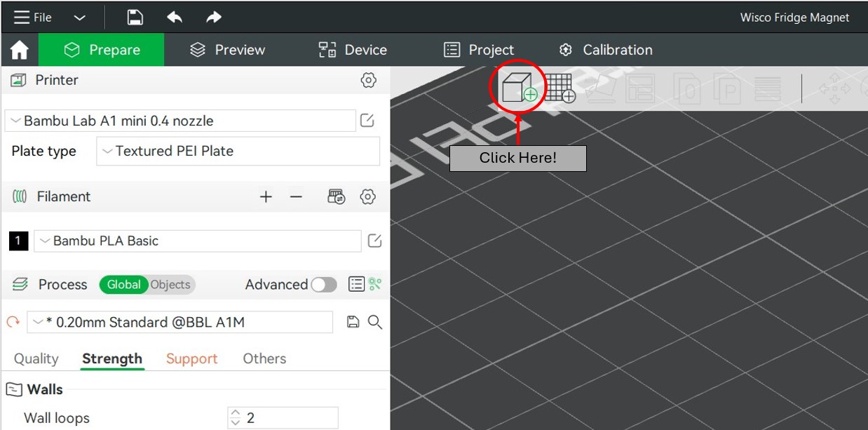The image size is (868, 430).
Task: Click the black filament color swatch
Action: click(18, 241)
